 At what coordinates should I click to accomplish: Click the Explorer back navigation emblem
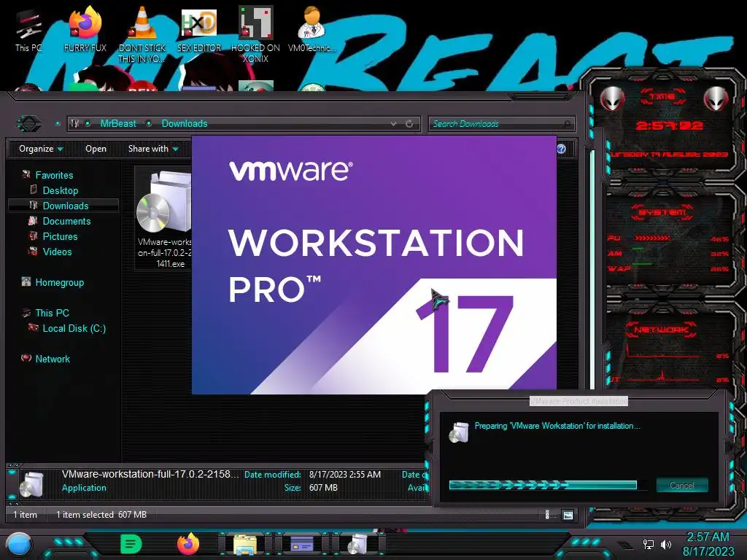(29, 124)
